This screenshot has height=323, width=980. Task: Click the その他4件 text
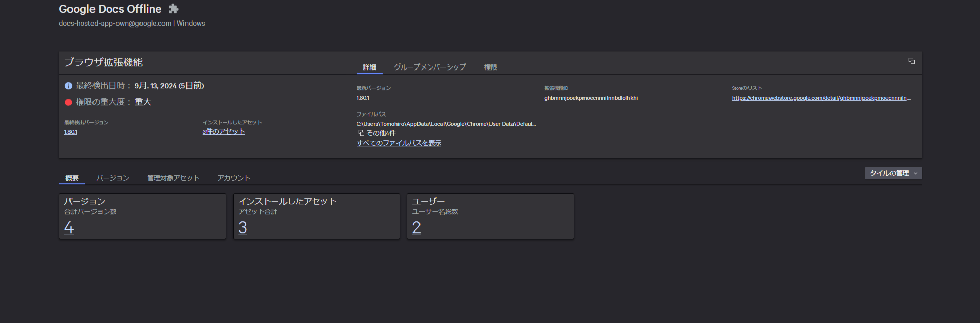click(x=381, y=133)
